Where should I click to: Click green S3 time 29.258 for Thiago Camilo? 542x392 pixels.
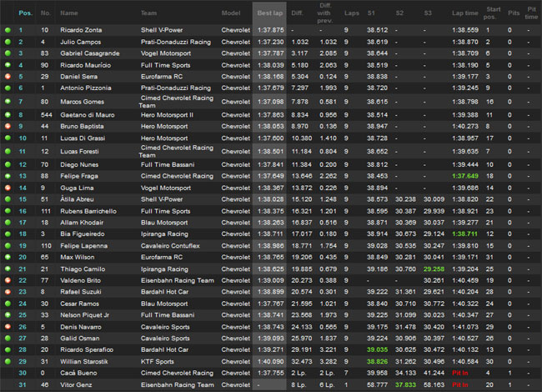tap(434, 269)
